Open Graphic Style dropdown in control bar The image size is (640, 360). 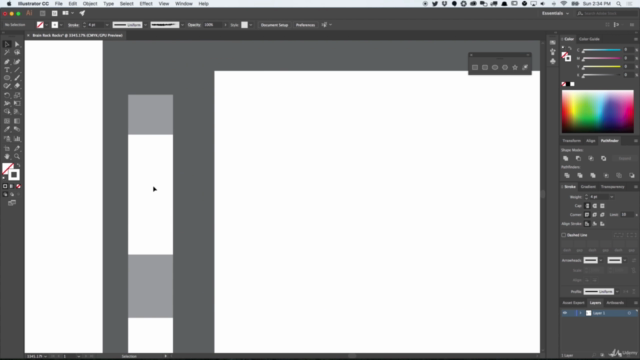pos(251,25)
